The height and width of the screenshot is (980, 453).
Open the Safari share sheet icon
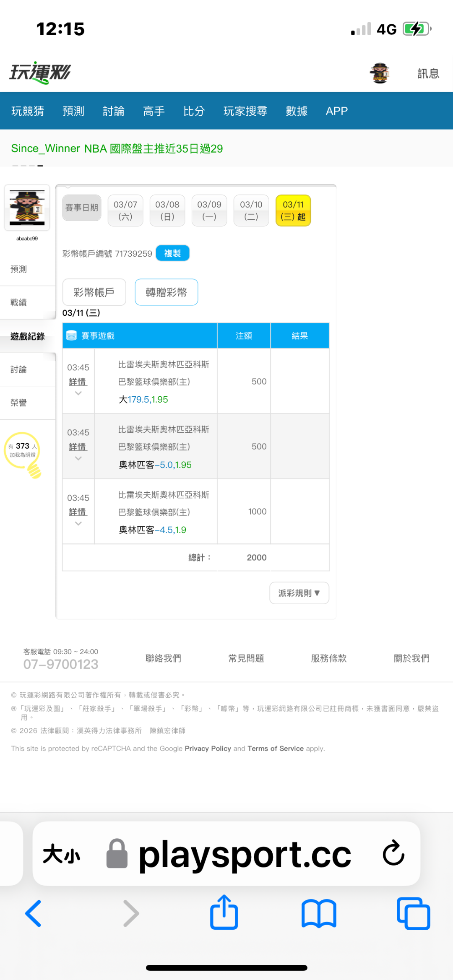click(x=224, y=912)
